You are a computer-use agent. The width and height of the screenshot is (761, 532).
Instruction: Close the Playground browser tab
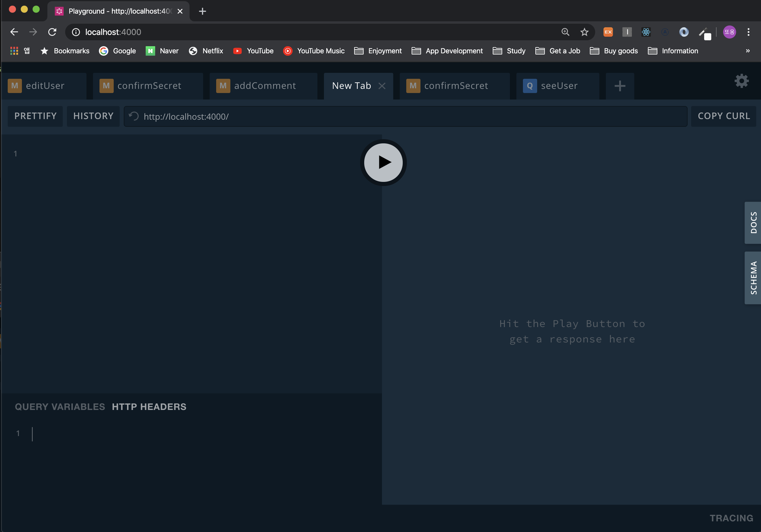[180, 11]
